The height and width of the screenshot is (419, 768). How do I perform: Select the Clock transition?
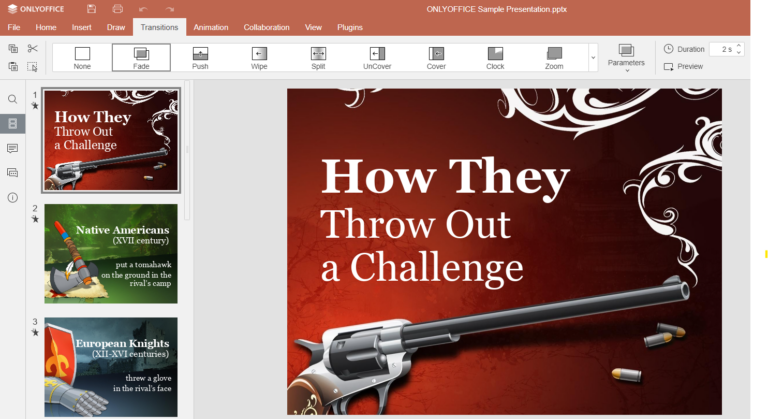click(x=495, y=58)
